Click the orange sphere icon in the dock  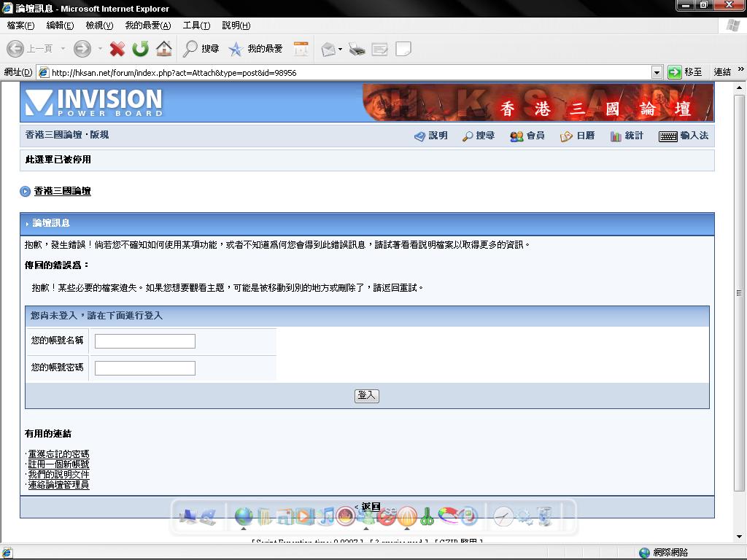pyautogui.click(x=407, y=516)
